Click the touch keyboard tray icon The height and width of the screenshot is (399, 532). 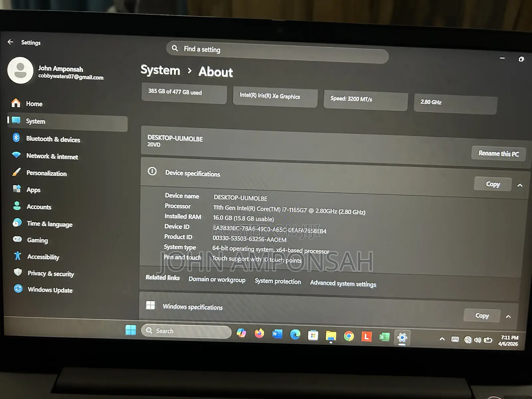pos(455,339)
